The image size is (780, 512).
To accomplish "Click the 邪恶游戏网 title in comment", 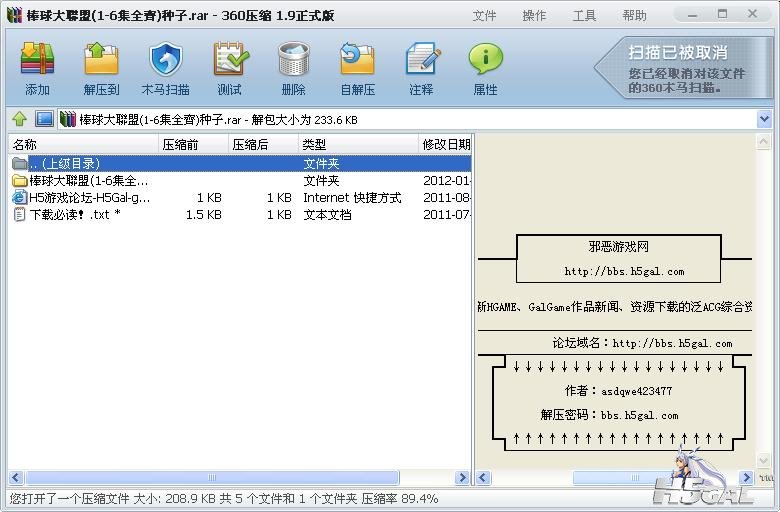I will coord(618,246).
